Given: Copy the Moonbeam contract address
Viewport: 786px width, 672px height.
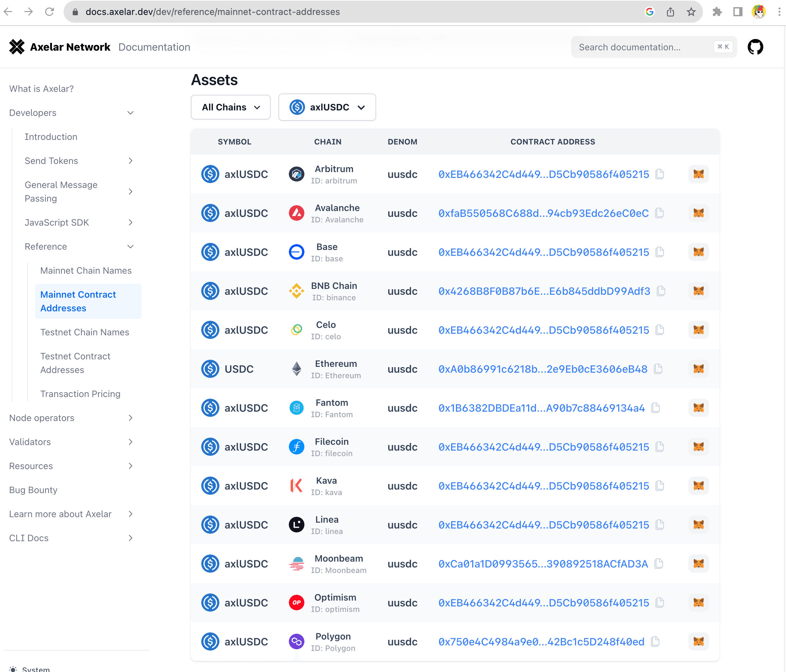Looking at the screenshot, I should (x=658, y=564).
